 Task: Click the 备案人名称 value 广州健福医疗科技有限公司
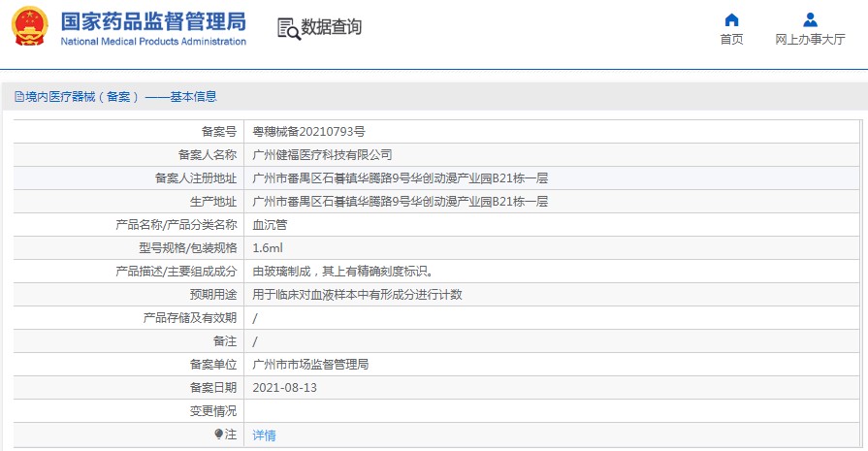322,155
